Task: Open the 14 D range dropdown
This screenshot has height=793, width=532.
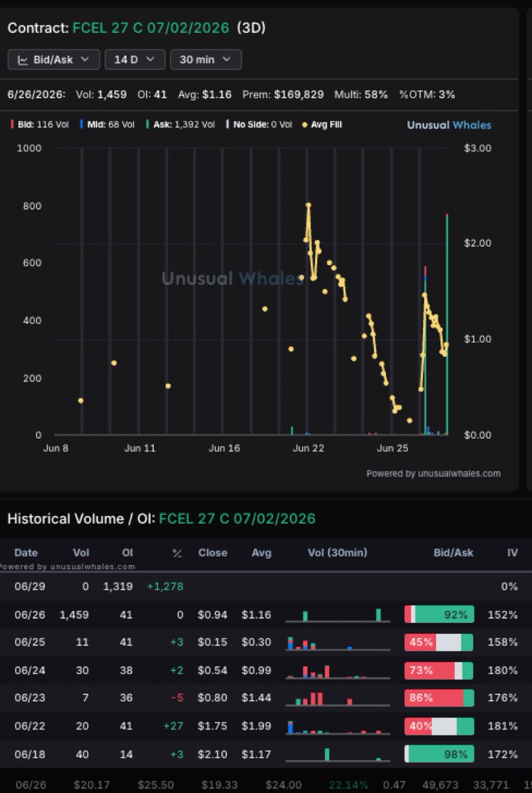Action: [x=135, y=59]
